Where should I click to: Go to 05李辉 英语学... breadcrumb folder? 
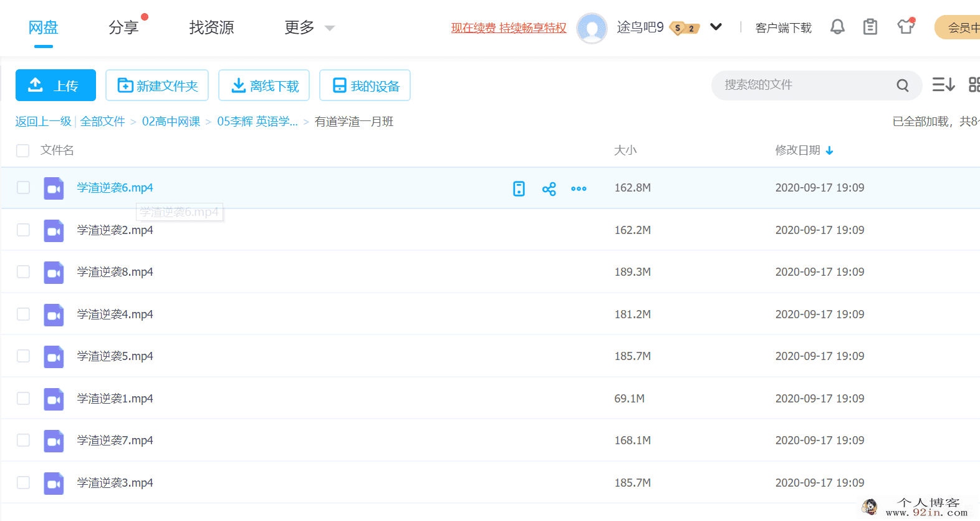(257, 122)
